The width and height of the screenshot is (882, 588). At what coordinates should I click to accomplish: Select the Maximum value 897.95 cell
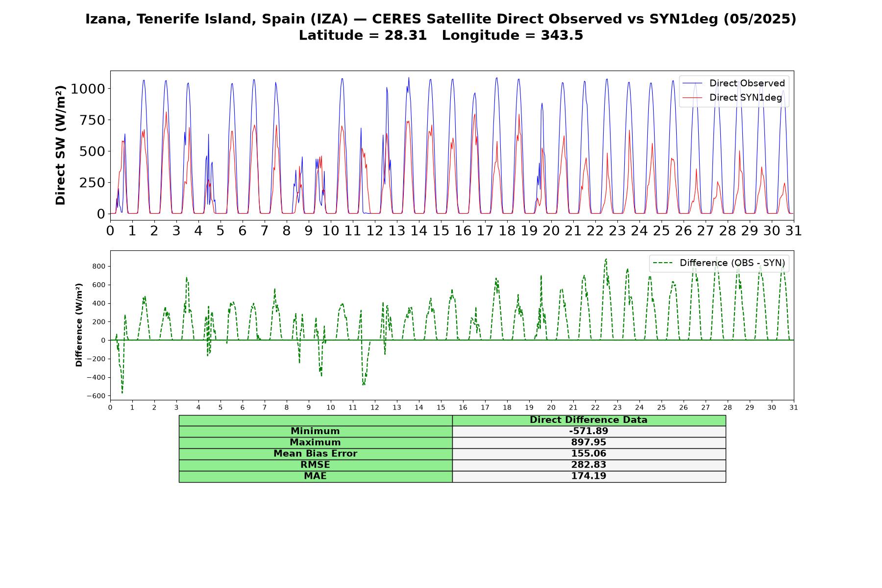tap(588, 442)
